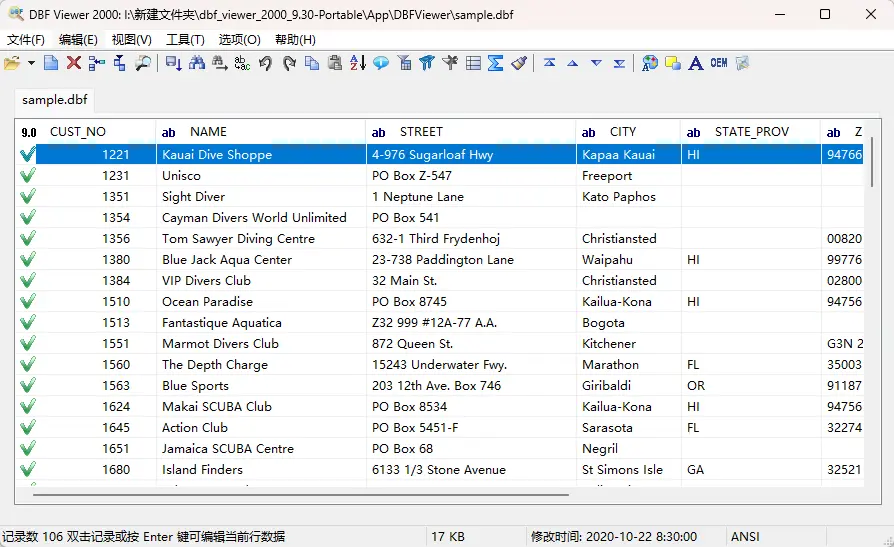
Task: Open the 视图(V) menu
Action: (132, 39)
